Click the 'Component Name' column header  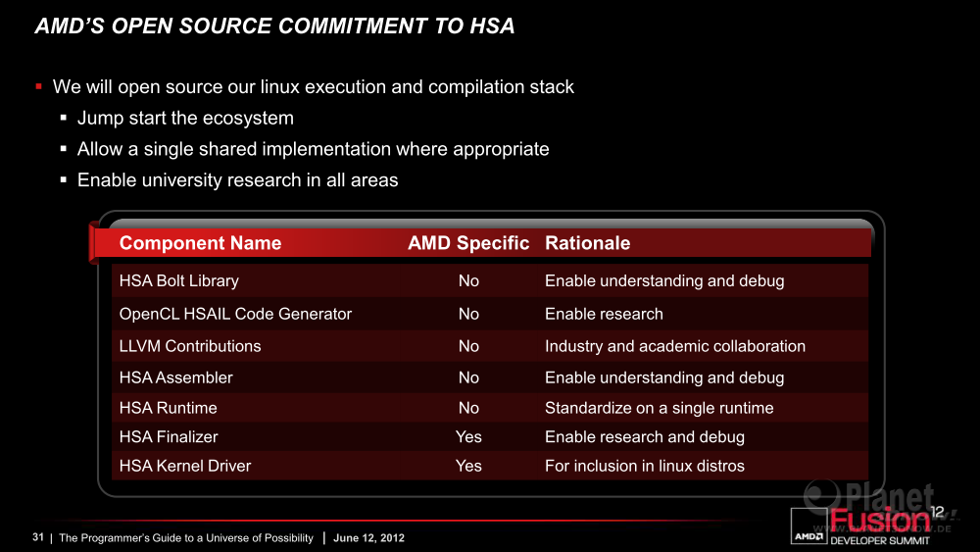200,243
